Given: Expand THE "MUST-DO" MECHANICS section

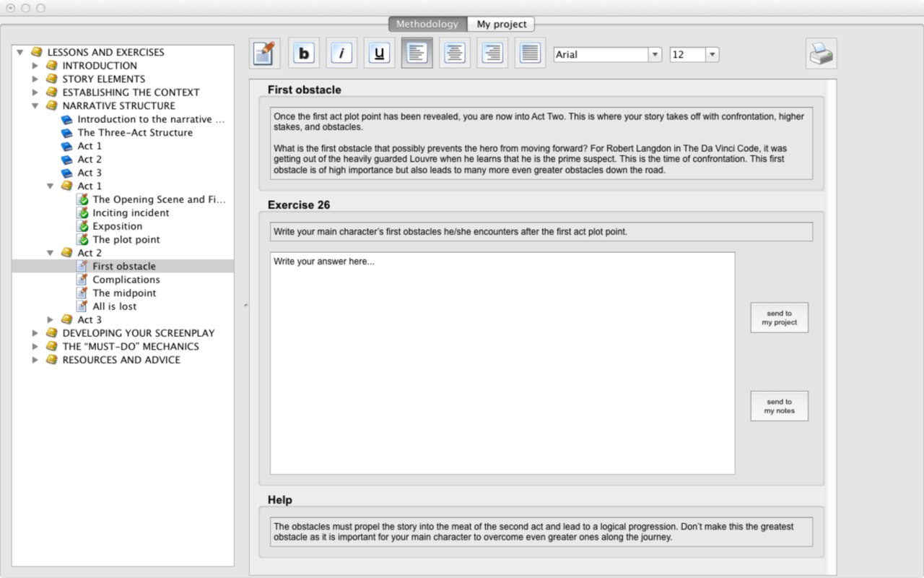Looking at the screenshot, I should point(35,346).
